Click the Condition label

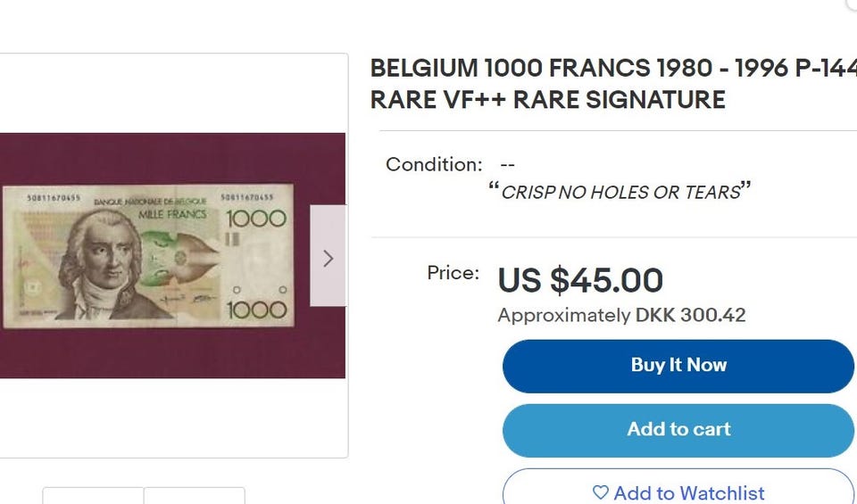pyautogui.click(x=434, y=164)
